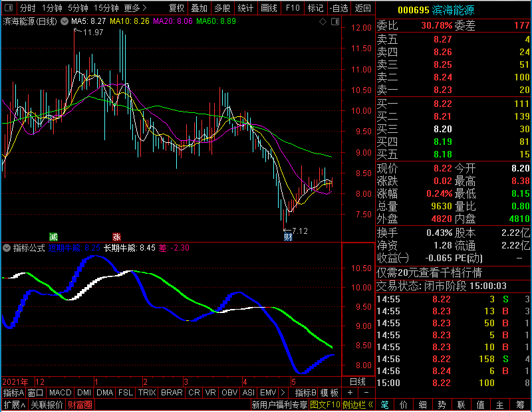Click the window layout icon at top-left

click(x=9, y=7)
